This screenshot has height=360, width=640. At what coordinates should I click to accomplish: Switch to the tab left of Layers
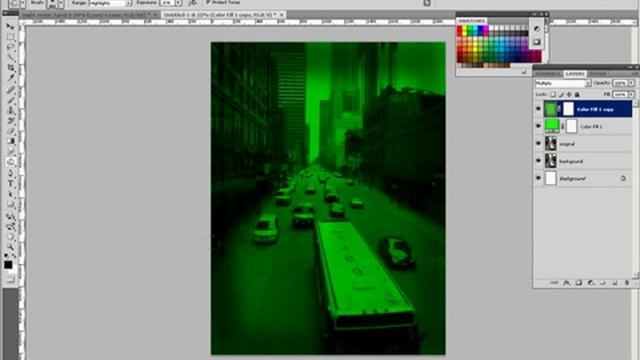click(548, 74)
